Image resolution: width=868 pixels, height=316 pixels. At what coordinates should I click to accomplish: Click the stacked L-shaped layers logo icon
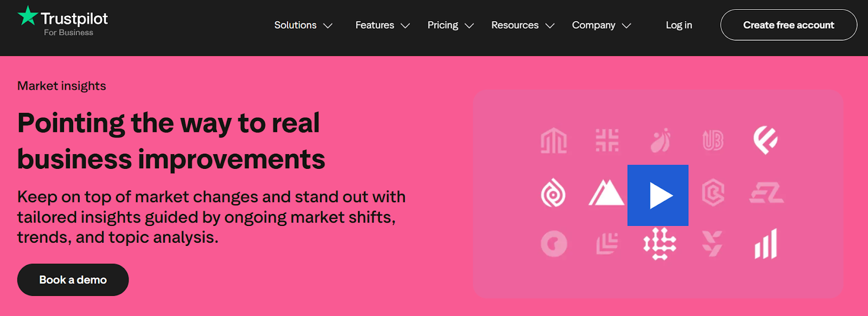(x=607, y=244)
